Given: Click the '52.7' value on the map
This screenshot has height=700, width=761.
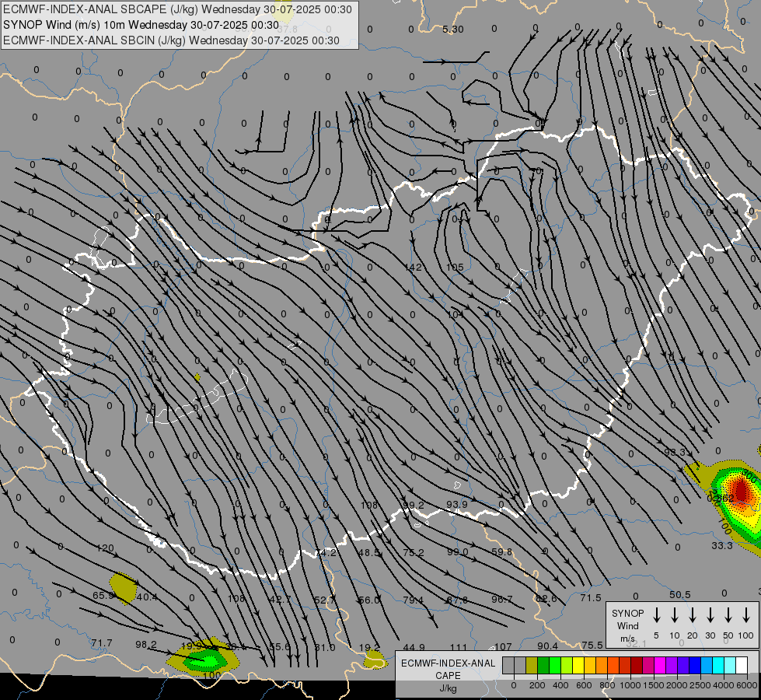Looking at the screenshot, I should 324,600.
